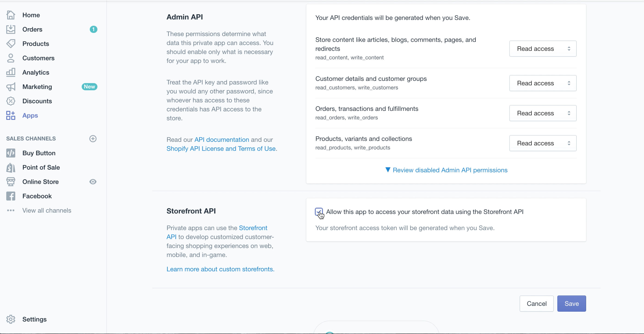Image resolution: width=644 pixels, height=334 pixels.
Task: Click Shopify API License and Terms link
Action: (x=221, y=148)
